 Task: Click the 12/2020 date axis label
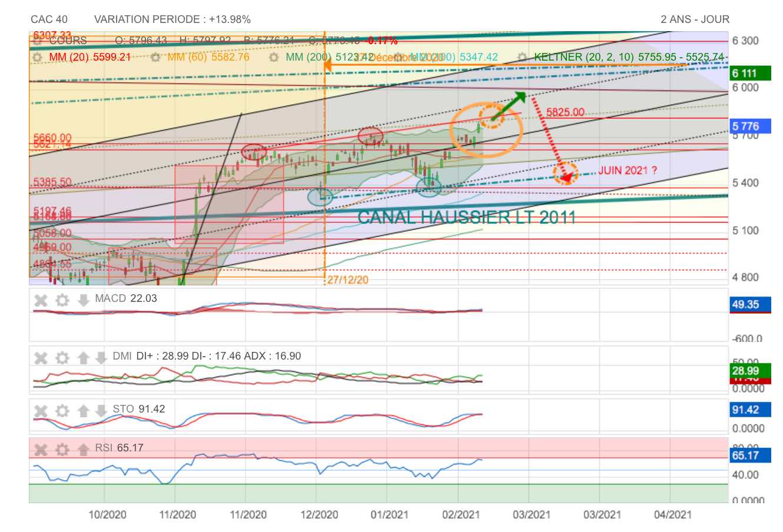(319, 515)
